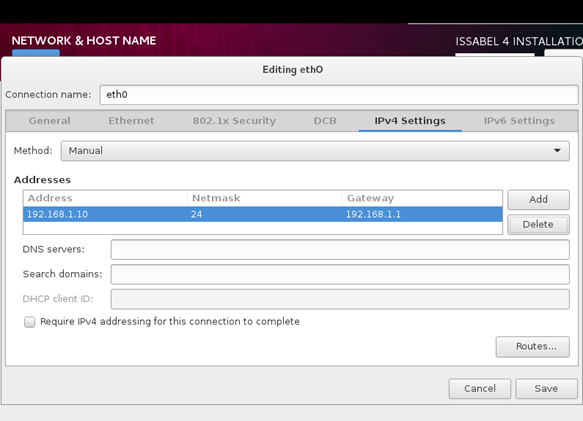Select the IPv4 Settings tab

[x=410, y=120]
